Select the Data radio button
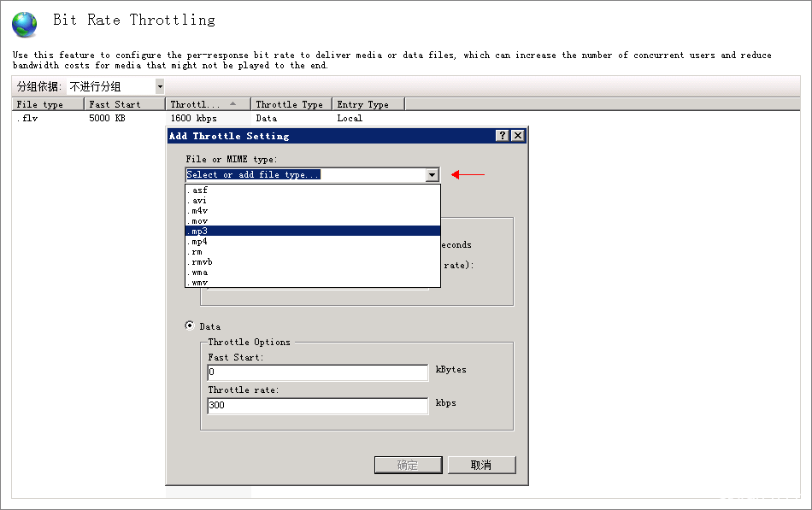812x510 pixels. (189, 325)
